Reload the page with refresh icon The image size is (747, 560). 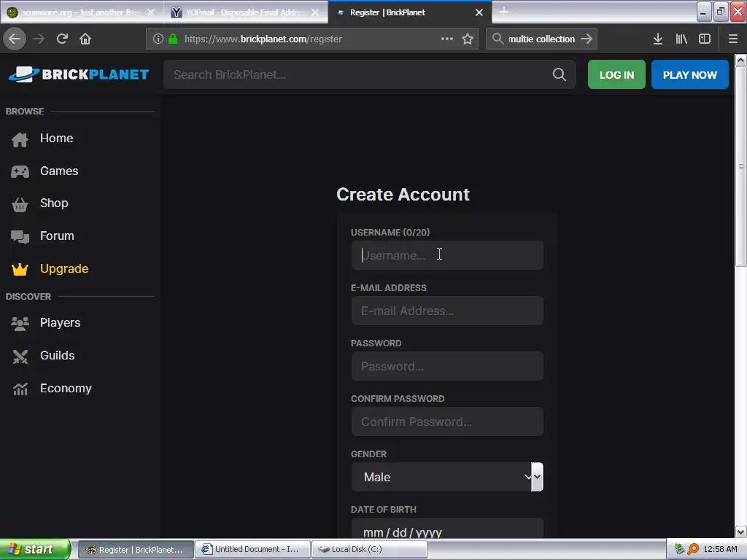(x=62, y=39)
